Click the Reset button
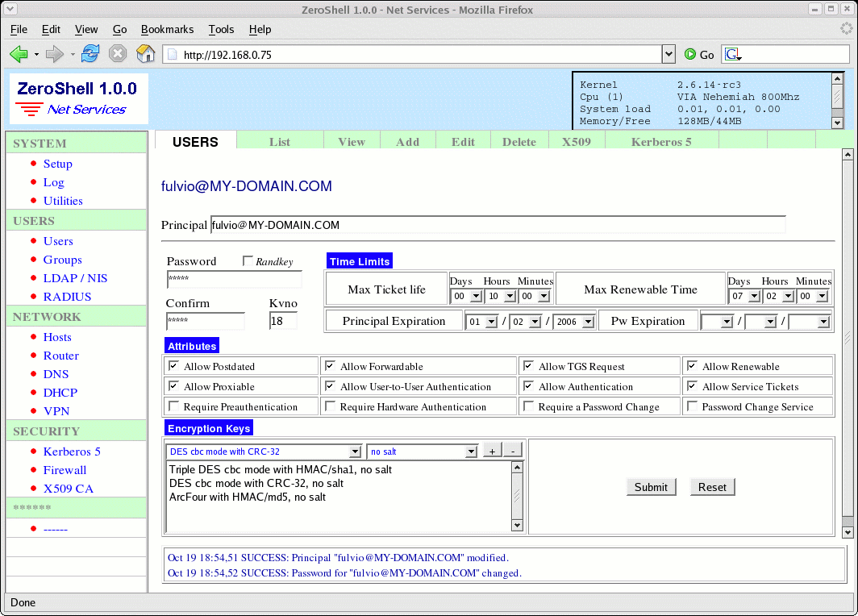 coord(712,487)
